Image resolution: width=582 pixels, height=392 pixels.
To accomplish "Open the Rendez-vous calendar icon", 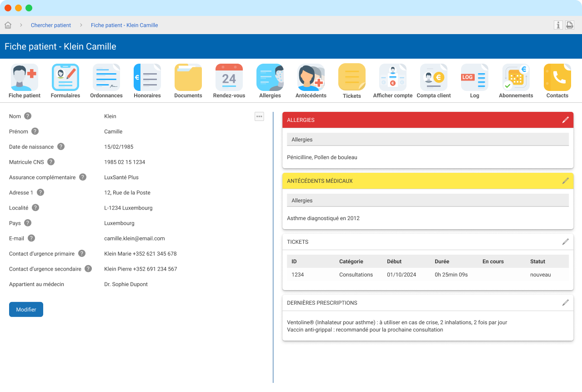I will coord(229,77).
